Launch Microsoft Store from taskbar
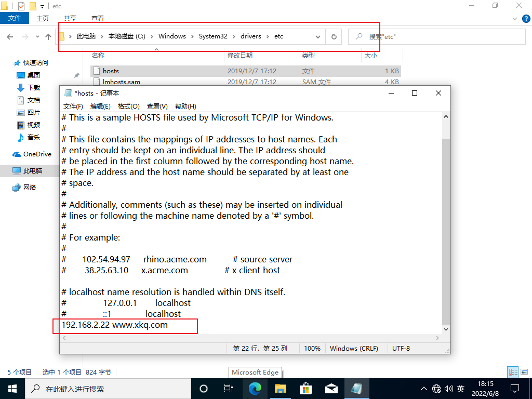The width and height of the screenshot is (532, 399). pos(305,389)
